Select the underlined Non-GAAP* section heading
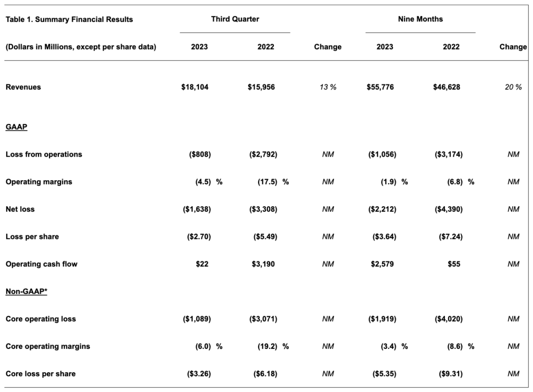Image resolution: width=533 pixels, height=392 pixels. point(26,292)
